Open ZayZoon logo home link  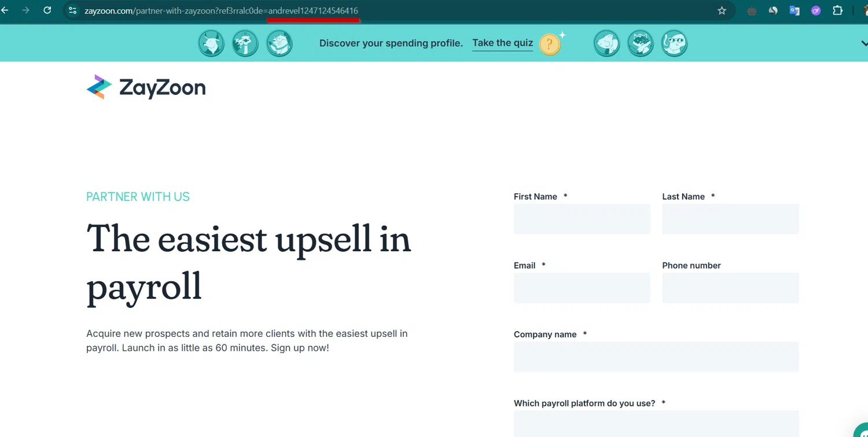pyautogui.click(x=146, y=87)
